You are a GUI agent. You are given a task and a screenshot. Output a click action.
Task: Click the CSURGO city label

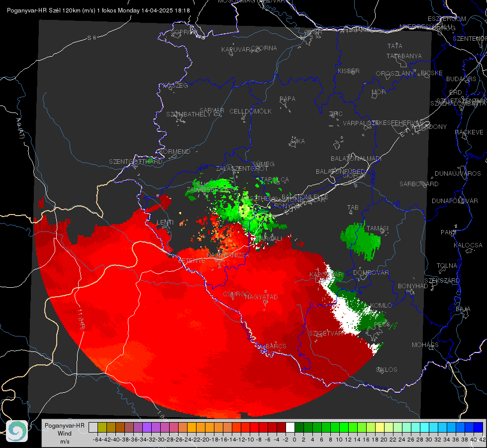coord(237,294)
